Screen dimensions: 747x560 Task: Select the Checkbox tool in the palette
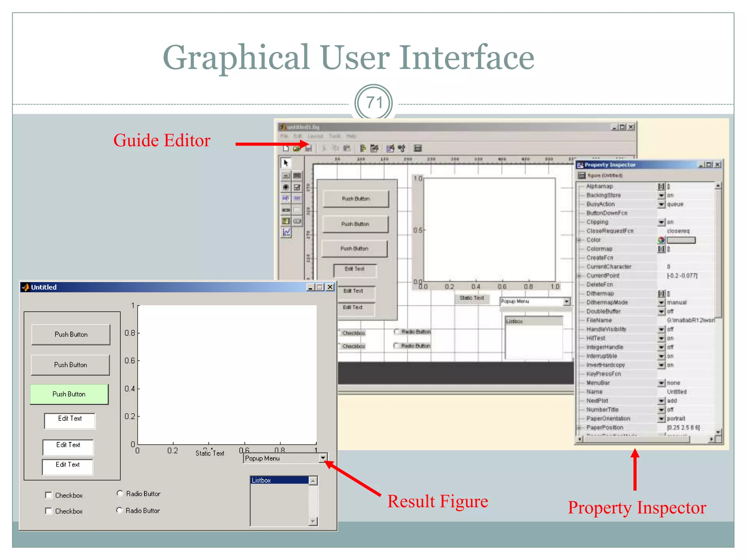(x=297, y=187)
